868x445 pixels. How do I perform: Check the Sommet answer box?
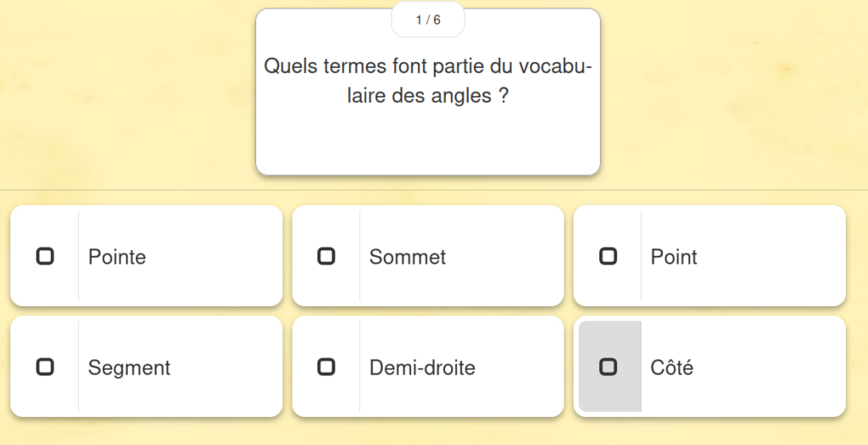pyautogui.click(x=326, y=256)
